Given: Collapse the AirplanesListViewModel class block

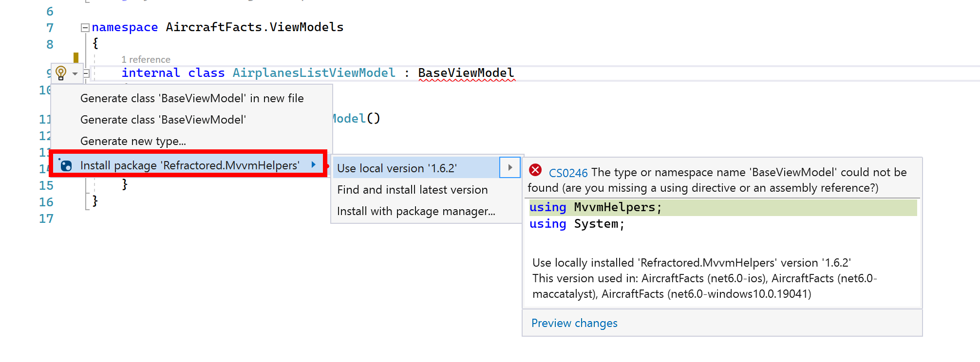Looking at the screenshot, I should point(86,73).
